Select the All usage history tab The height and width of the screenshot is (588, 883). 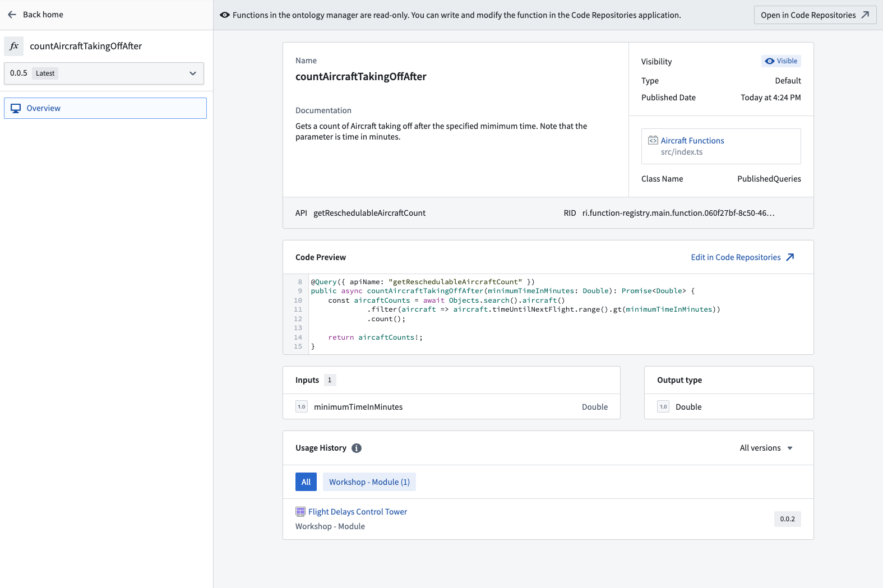306,482
